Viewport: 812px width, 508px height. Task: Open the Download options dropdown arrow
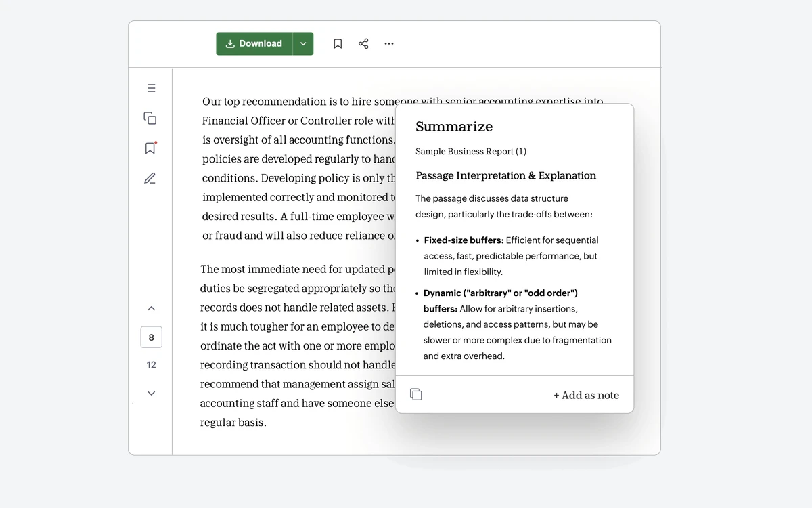[303, 43]
